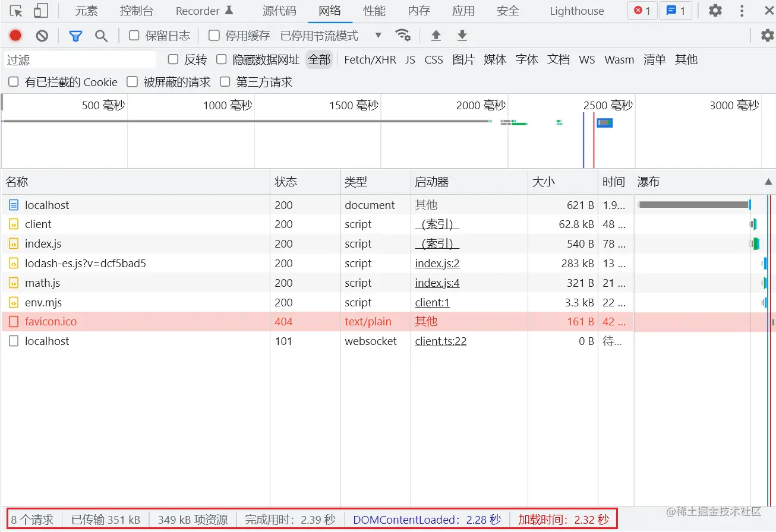
Task: Filter requests by CSS type
Action: coord(434,59)
